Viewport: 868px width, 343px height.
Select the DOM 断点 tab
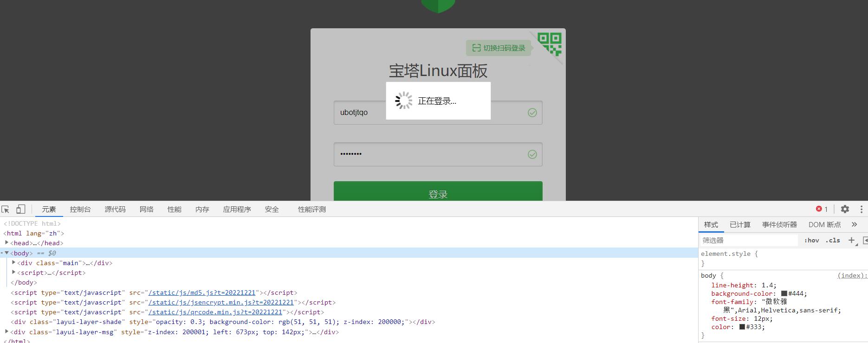click(825, 225)
